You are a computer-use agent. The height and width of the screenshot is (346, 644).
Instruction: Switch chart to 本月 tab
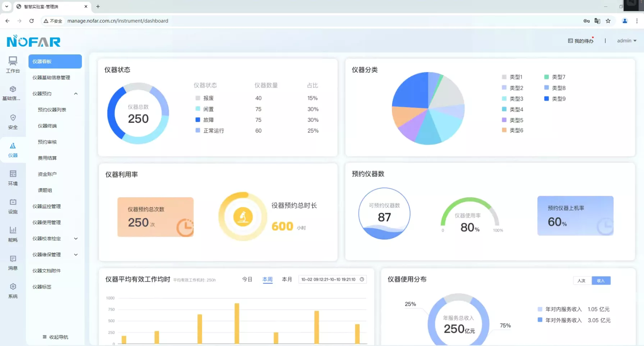coord(287,279)
